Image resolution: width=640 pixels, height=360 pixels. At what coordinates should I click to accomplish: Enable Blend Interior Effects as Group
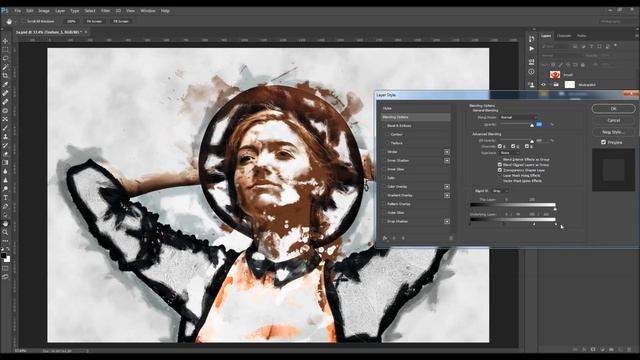click(500, 159)
